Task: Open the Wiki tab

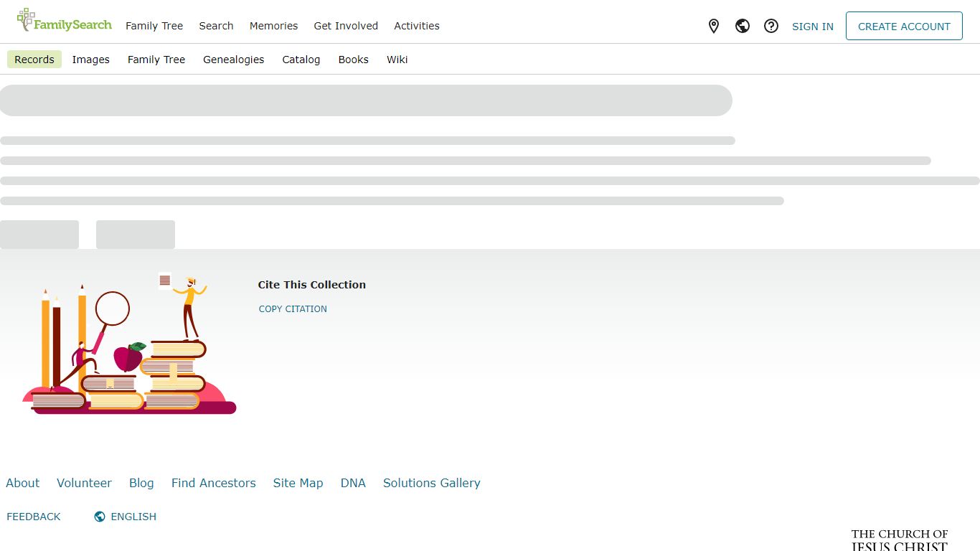Action: (397, 60)
